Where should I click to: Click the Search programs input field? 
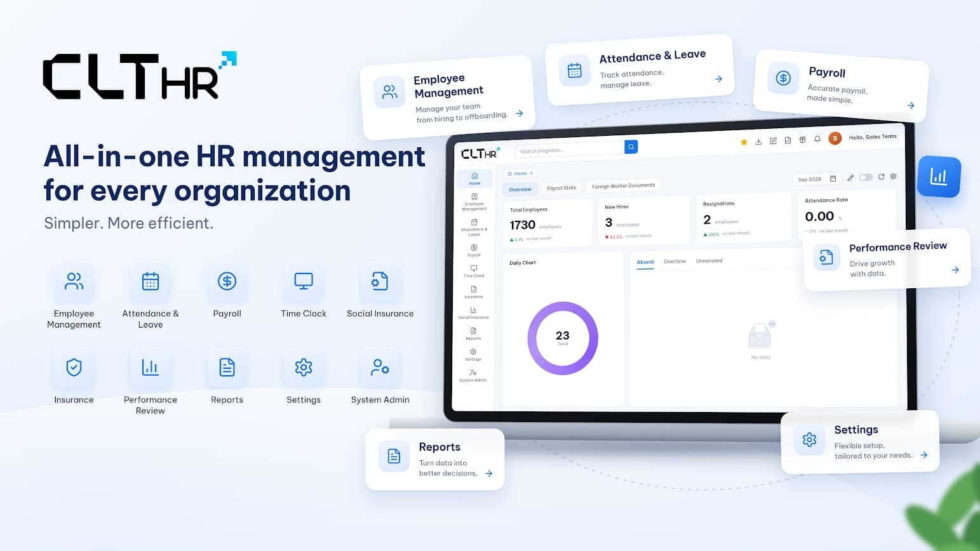click(570, 149)
